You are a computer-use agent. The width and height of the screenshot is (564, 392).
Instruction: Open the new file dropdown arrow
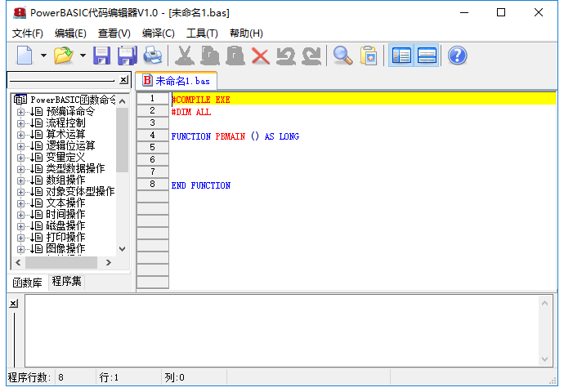(x=43, y=56)
